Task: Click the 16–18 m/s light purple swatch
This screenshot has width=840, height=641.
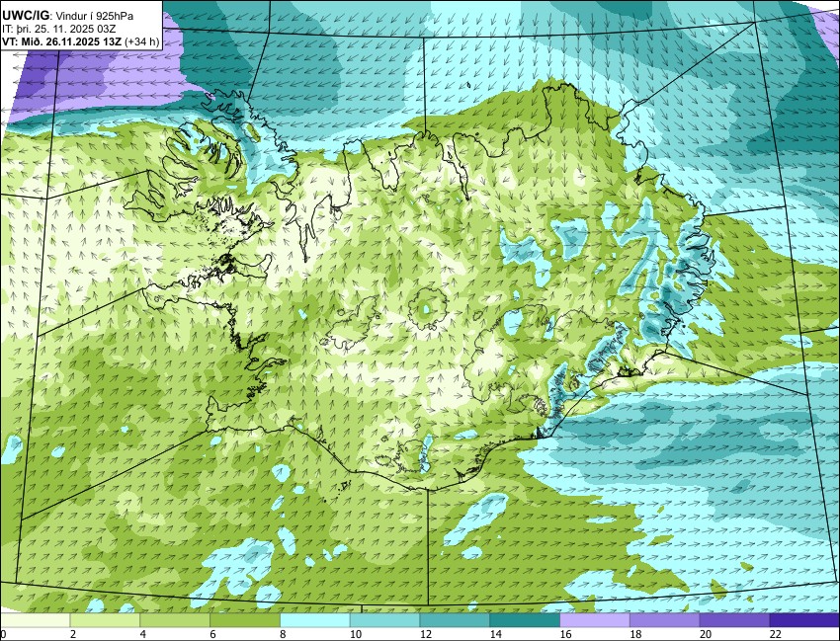Action: 595,620
